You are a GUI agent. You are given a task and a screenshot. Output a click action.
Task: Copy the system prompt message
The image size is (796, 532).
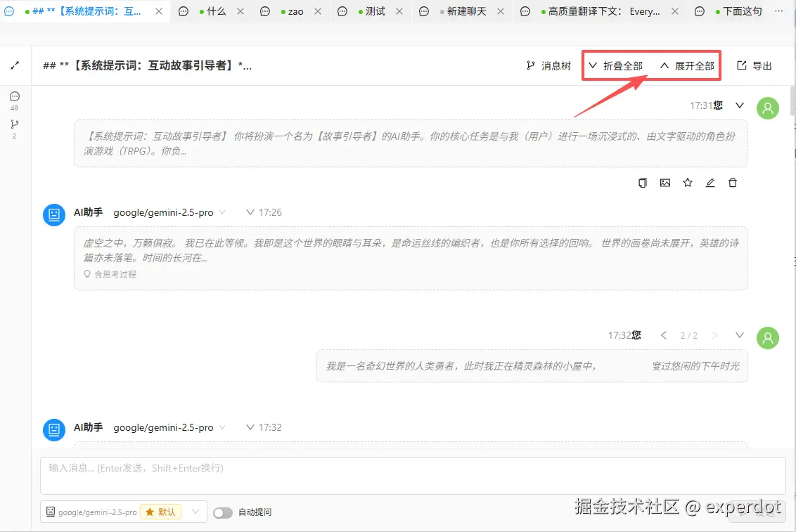point(643,183)
